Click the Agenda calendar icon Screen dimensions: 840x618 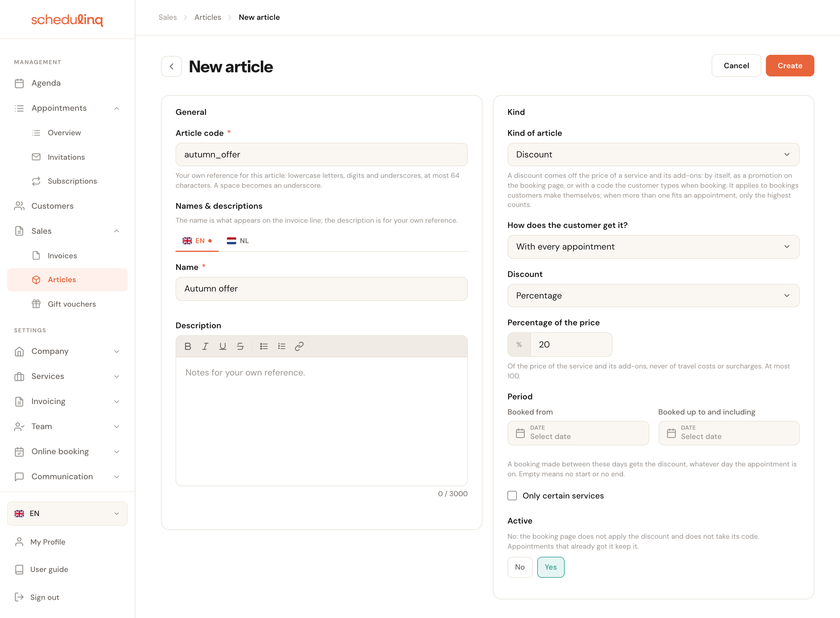(19, 83)
